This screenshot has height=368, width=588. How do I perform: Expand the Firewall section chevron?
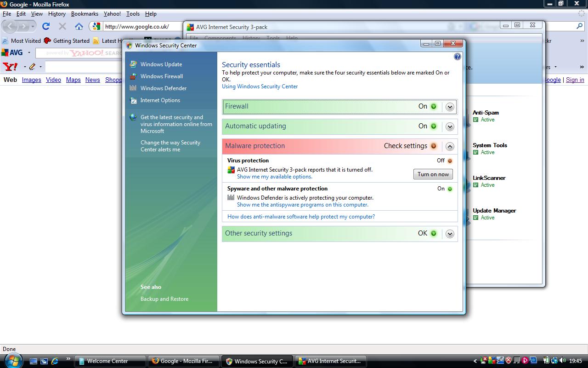point(450,107)
